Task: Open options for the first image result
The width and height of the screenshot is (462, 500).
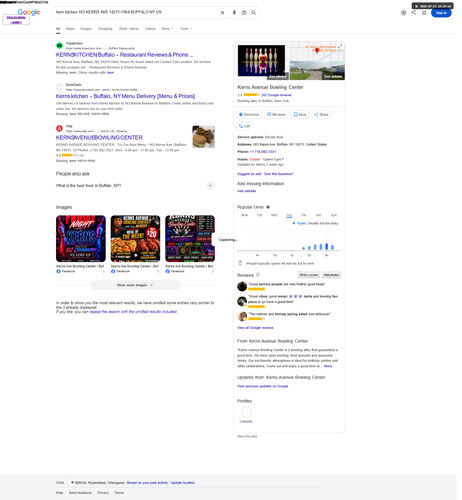Action: coord(104,271)
